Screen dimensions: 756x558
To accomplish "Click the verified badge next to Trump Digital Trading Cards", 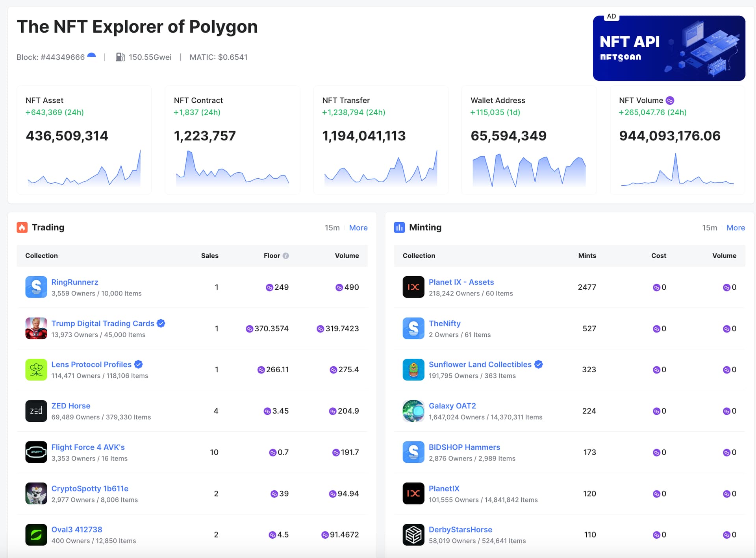I will 160,323.
